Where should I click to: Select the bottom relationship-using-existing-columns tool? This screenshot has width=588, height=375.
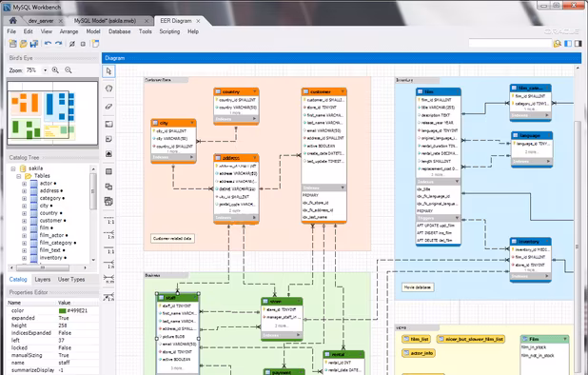click(108, 297)
